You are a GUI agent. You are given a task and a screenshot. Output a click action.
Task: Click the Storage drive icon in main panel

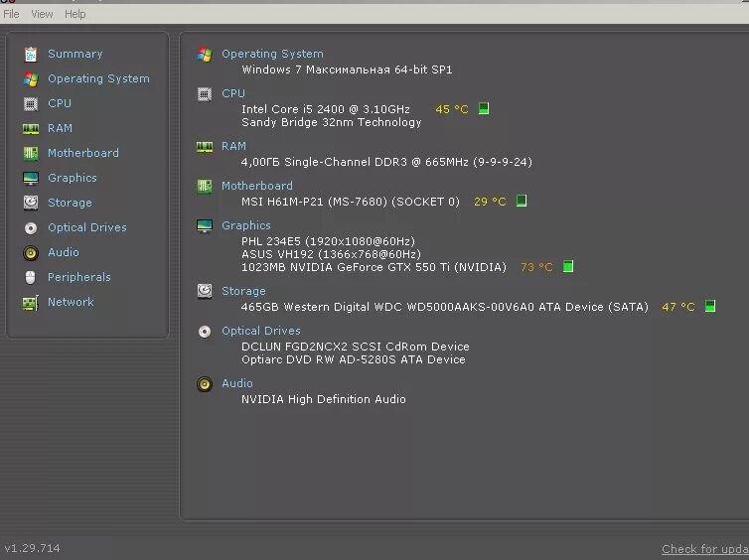pyautogui.click(x=205, y=291)
